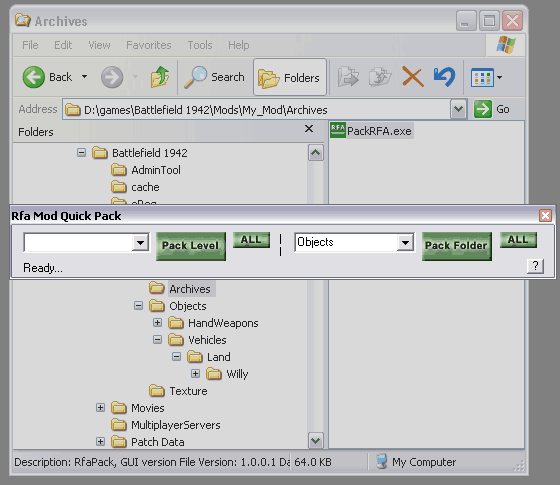This screenshot has width=560, height=485.
Task: Select the HandWeapons folder
Action: [x=213, y=323]
